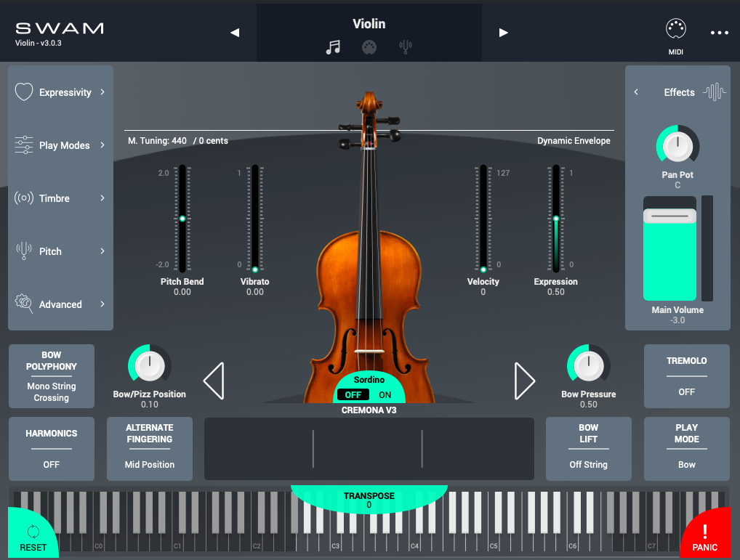740x560 pixels.
Task: Switch Sordino to ON
Action: (385, 395)
